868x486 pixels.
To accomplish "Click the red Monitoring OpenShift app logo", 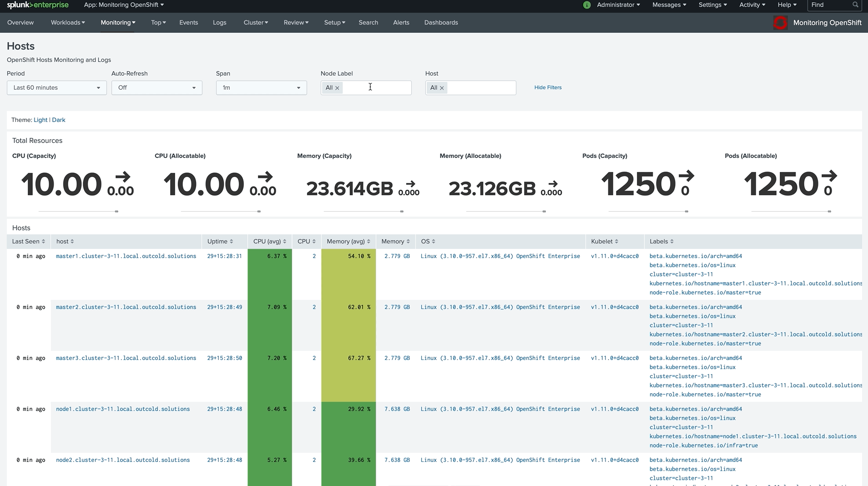I will 780,23.
